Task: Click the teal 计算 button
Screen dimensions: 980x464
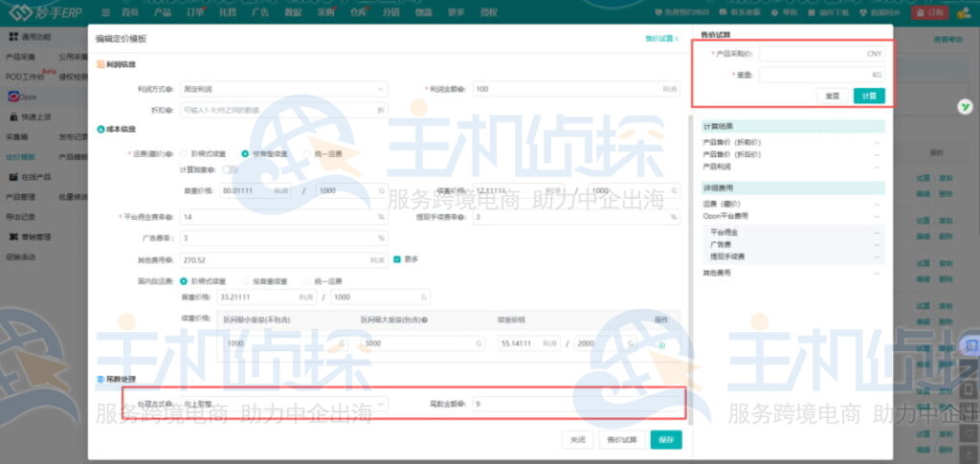Action: pos(869,97)
